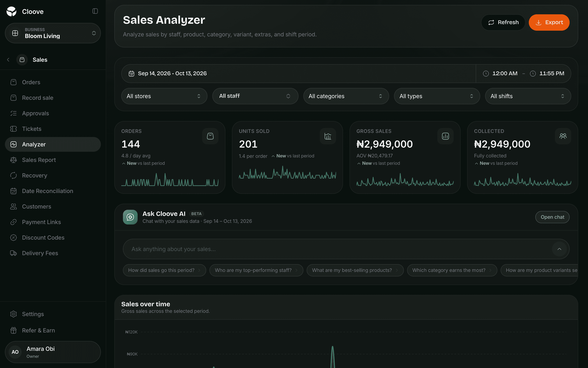The image size is (588, 368).
Task: Click the Customers people icon
Action: click(x=14, y=207)
